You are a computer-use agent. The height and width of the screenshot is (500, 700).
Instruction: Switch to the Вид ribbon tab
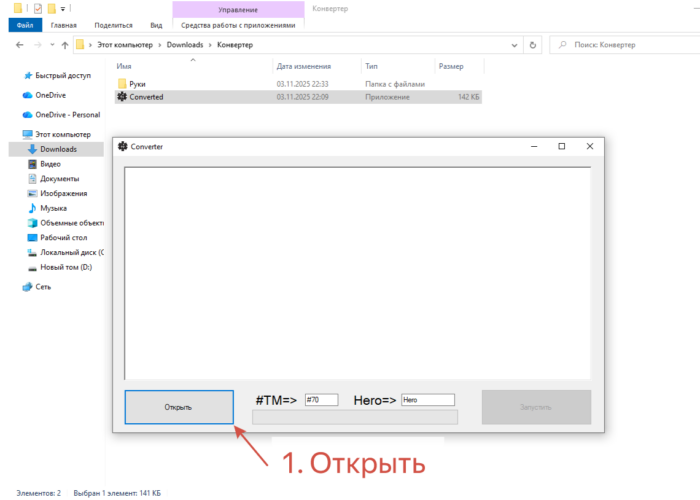[156, 25]
